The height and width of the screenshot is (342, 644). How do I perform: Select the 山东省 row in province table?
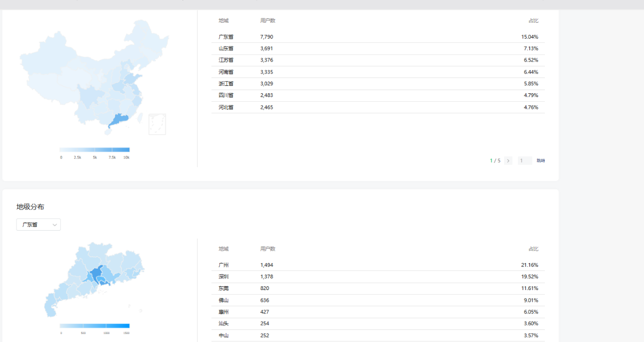(x=378, y=49)
